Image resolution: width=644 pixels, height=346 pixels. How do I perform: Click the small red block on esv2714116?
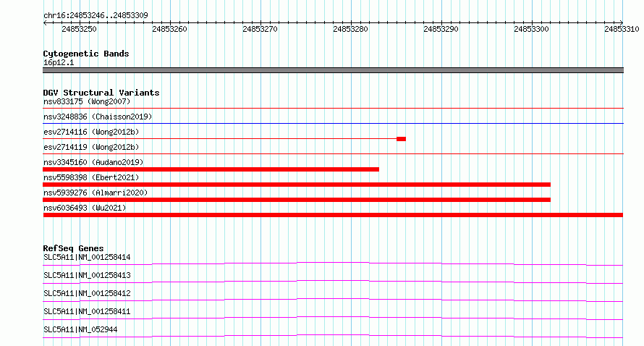[402, 139]
